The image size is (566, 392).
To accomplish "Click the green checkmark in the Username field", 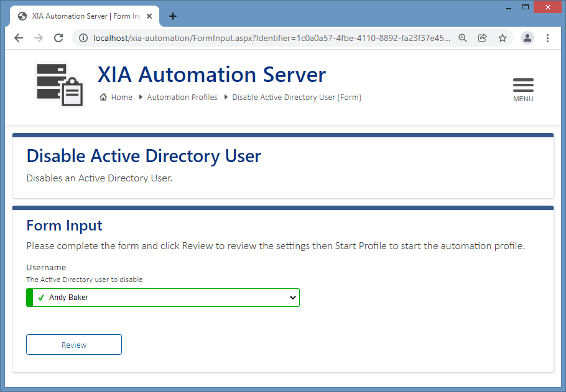I will (x=40, y=297).
